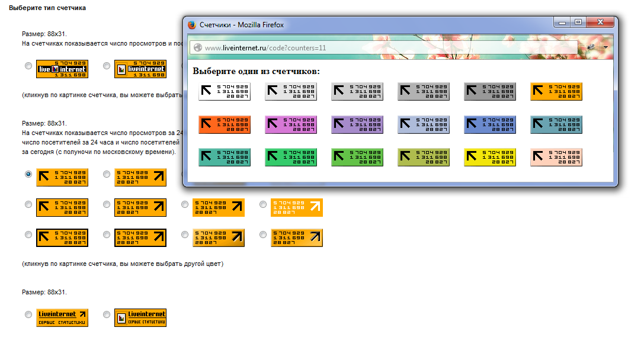Select the radio for the chart-icon liveinternet counter
Screen dimensions: 644x337
[x=107, y=66]
